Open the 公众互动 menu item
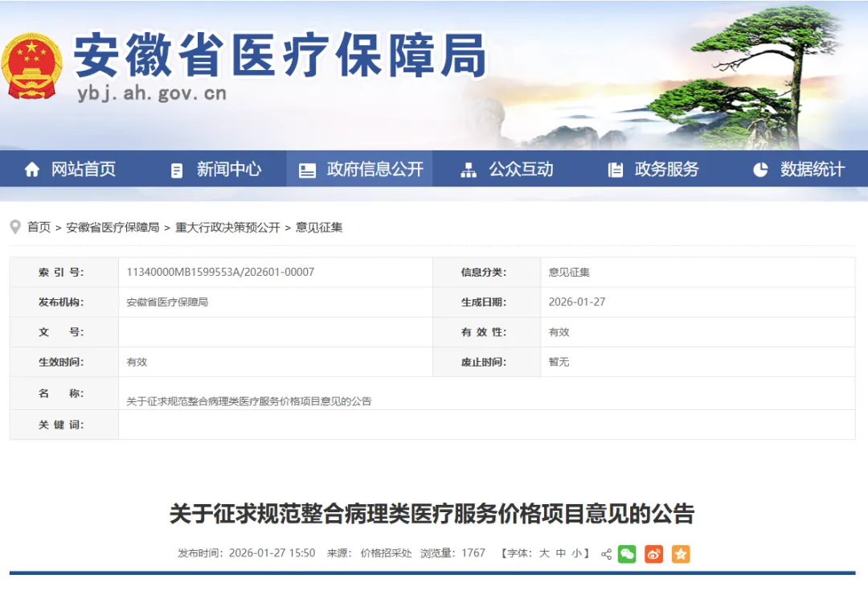Image resolution: width=868 pixels, height=591 pixels. (521, 169)
